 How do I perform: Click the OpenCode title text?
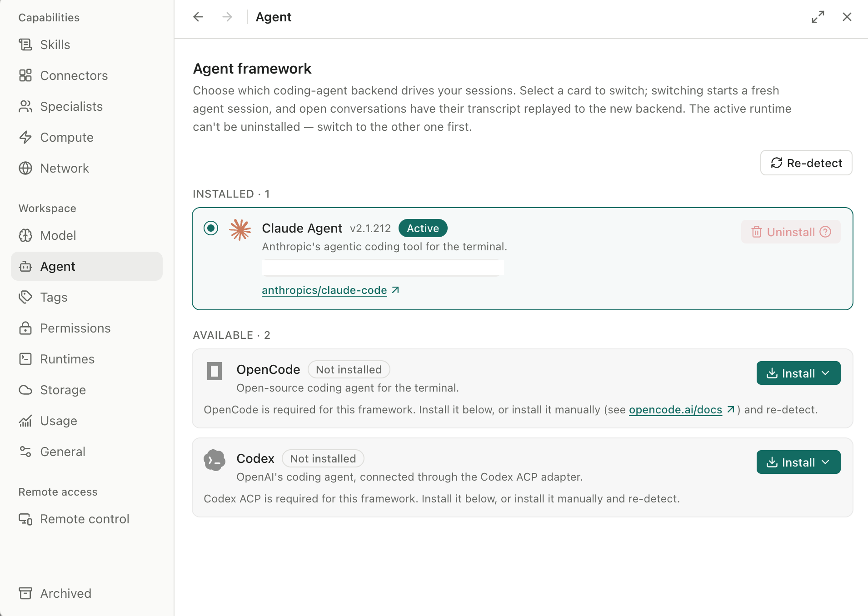pyautogui.click(x=268, y=369)
